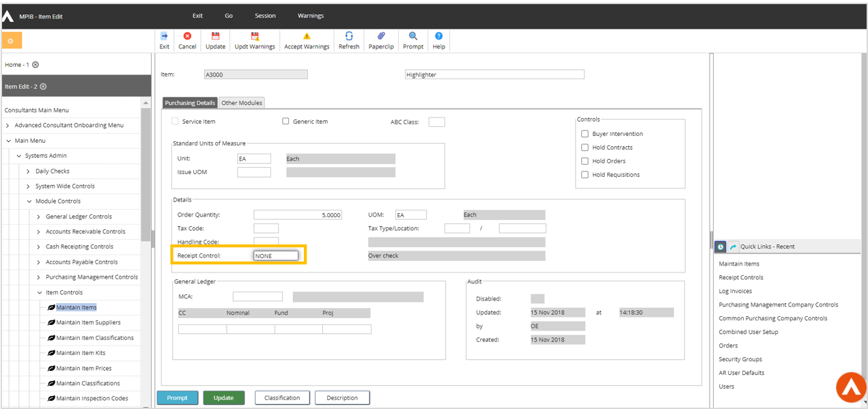868x409 pixels.
Task: Expand Advanced Consultant Onboarding Menu
Action: [x=8, y=126]
